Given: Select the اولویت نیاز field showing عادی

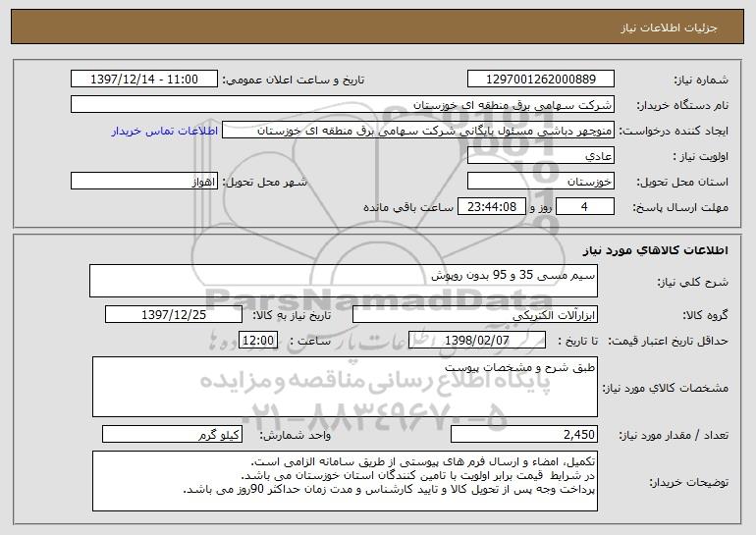Looking at the screenshot, I should click(x=540, y=156).
